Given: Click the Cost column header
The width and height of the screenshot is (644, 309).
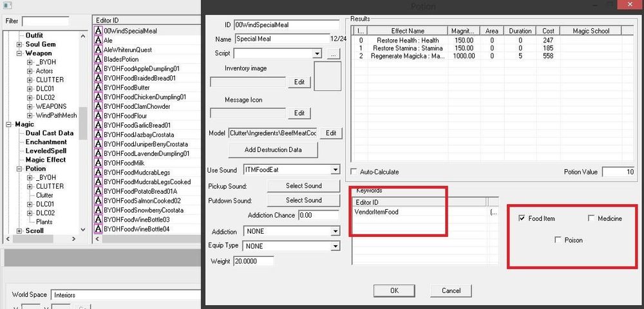Looking at the screenshot, I should coord(548,31).
